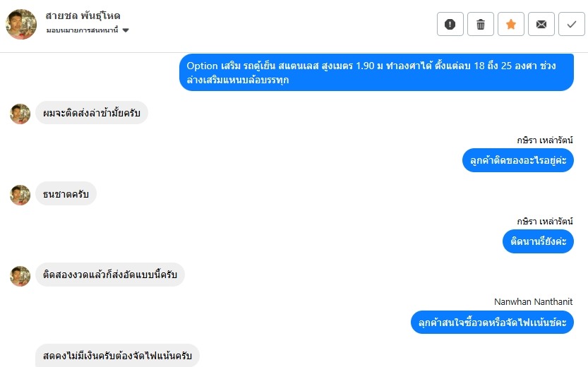
Task: Click agent name Nanwhan Nanthanit
Action: [x=533, y=302]
